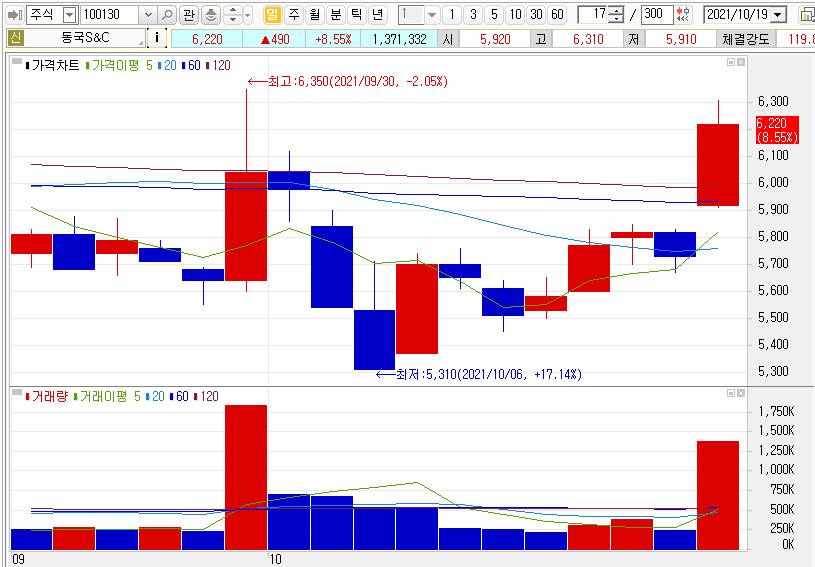Click the red 6,220 (8.55%) price tag
The width and height of the screenshot is (815, 567).
777,130
